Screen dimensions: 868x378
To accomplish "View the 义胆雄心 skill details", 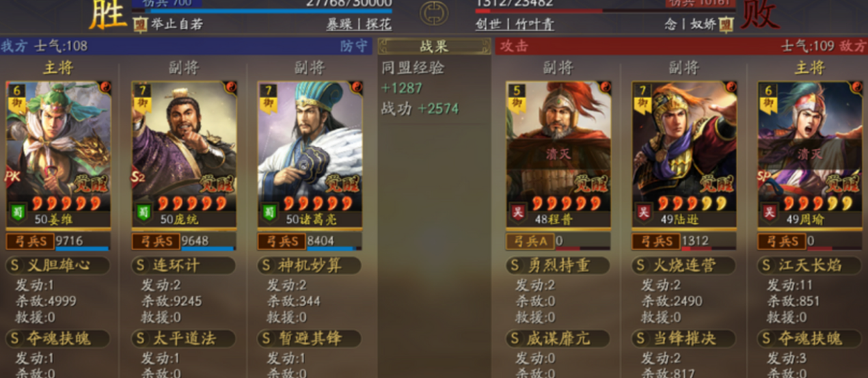I will pos(57,265).
